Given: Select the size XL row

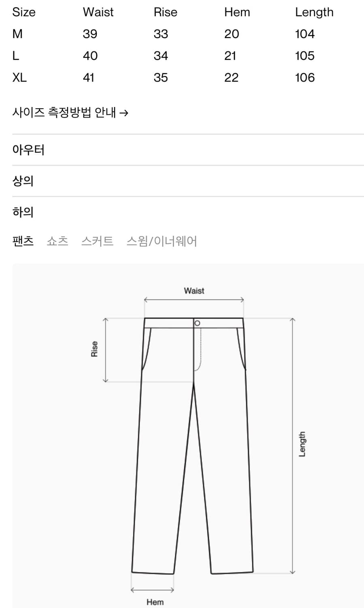Looking at the screenshot, I should click(19, 77).
